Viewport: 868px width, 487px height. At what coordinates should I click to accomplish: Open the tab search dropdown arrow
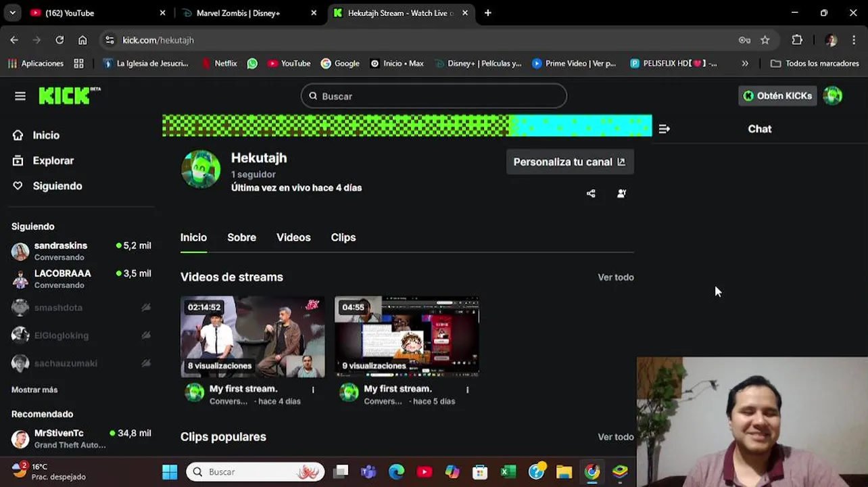click(x=13, y=13)
